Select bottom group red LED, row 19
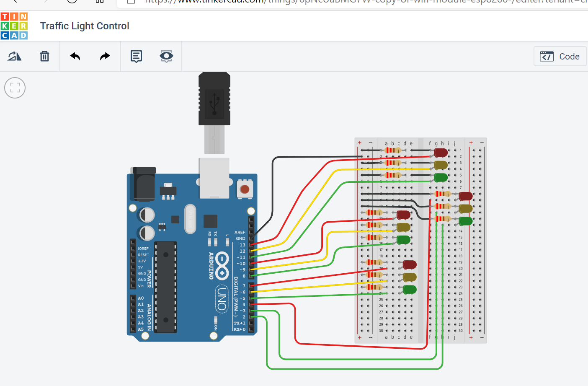 pyautogui.click(x=409, y=264)
